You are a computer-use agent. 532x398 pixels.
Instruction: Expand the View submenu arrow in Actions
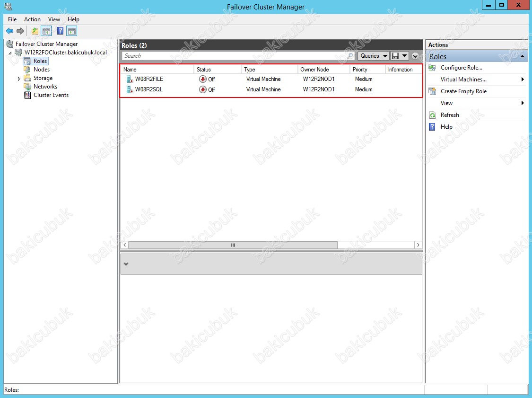click(523, 103)
